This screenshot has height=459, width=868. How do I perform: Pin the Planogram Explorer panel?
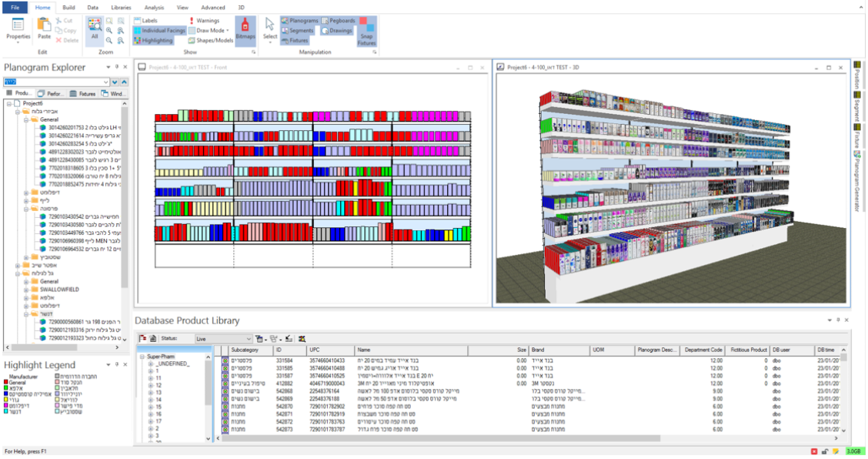pos(117,67)
